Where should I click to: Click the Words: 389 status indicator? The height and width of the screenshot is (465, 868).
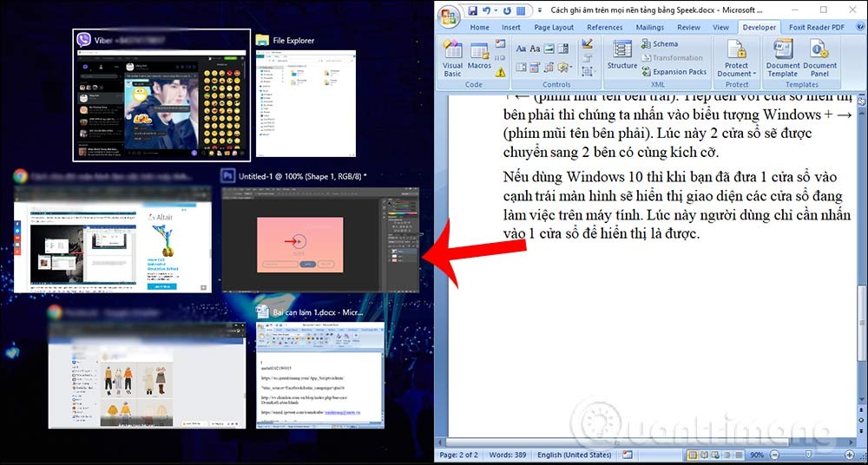click(508, 455)
